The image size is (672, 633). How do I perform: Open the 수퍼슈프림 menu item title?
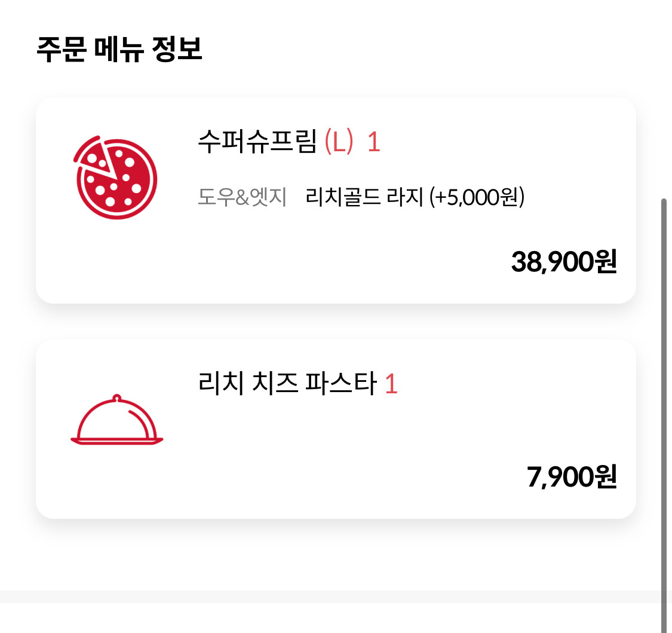(257, 141)
